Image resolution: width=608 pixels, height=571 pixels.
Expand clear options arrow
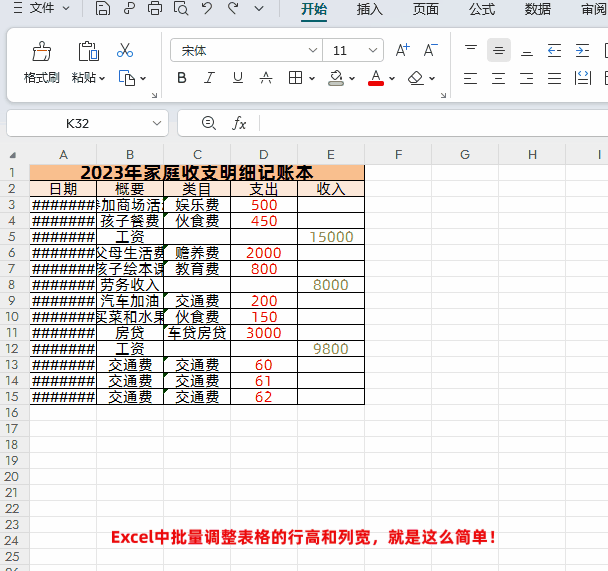[x=432, y=78]
